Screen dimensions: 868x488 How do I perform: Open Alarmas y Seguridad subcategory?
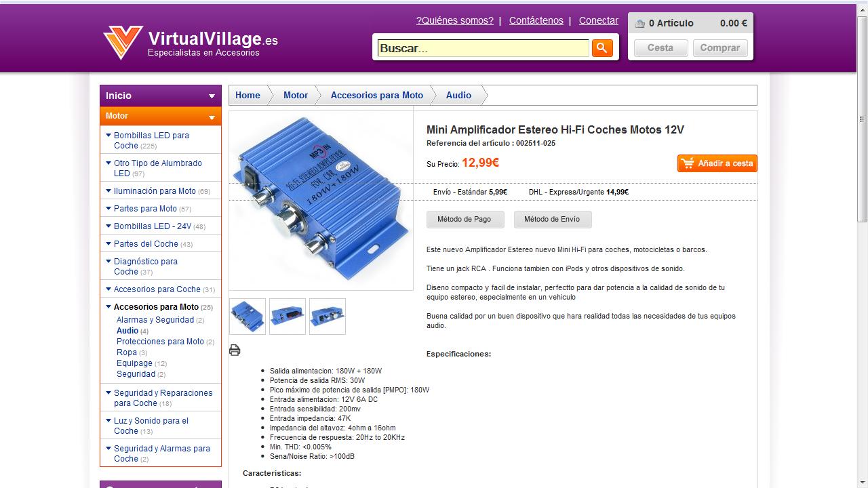pos(155,320)
